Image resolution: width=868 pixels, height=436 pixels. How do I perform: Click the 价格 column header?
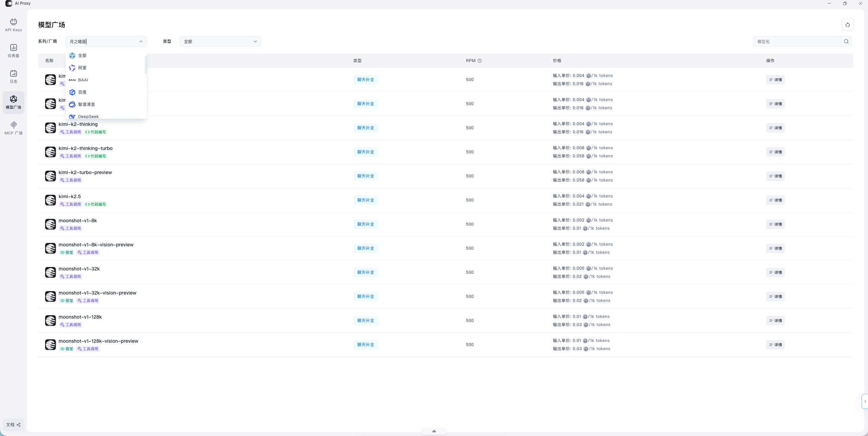coord(557,61)
